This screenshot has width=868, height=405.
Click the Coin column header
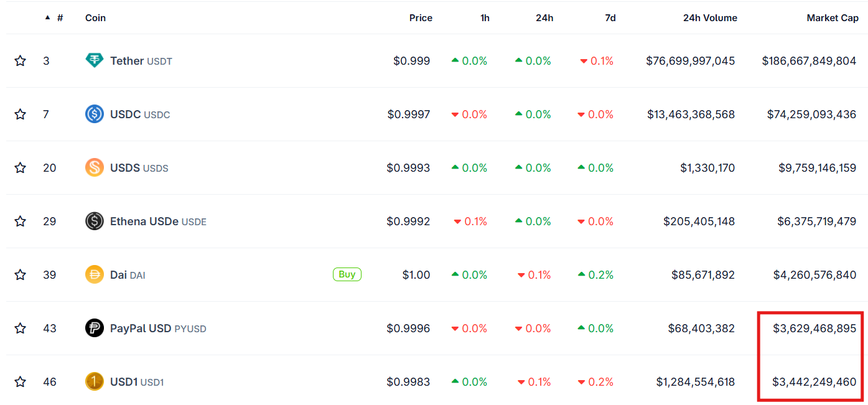click(95, 18)
